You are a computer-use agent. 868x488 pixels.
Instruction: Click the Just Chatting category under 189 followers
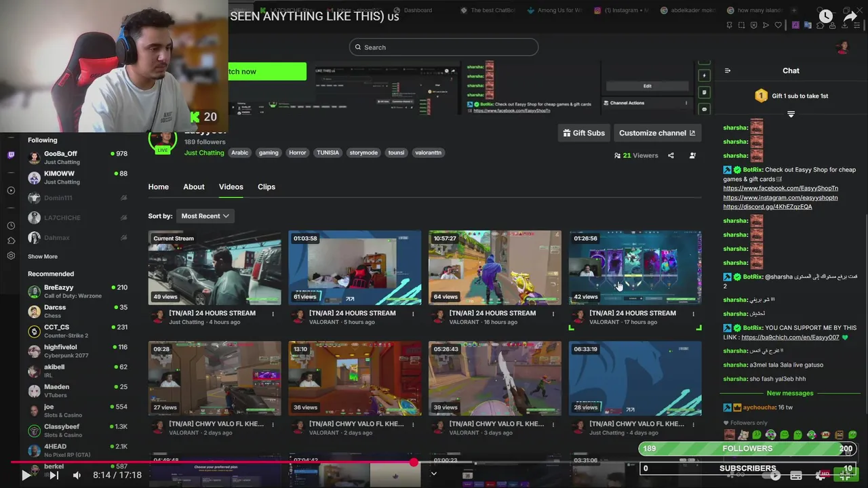click(204, 152)
